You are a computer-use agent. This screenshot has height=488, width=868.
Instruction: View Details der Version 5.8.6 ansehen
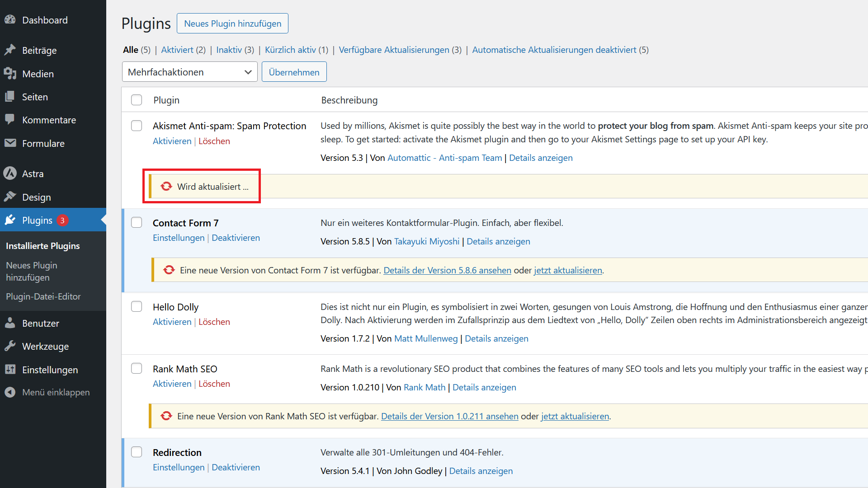pyautogui.click(x=447, y=270)
